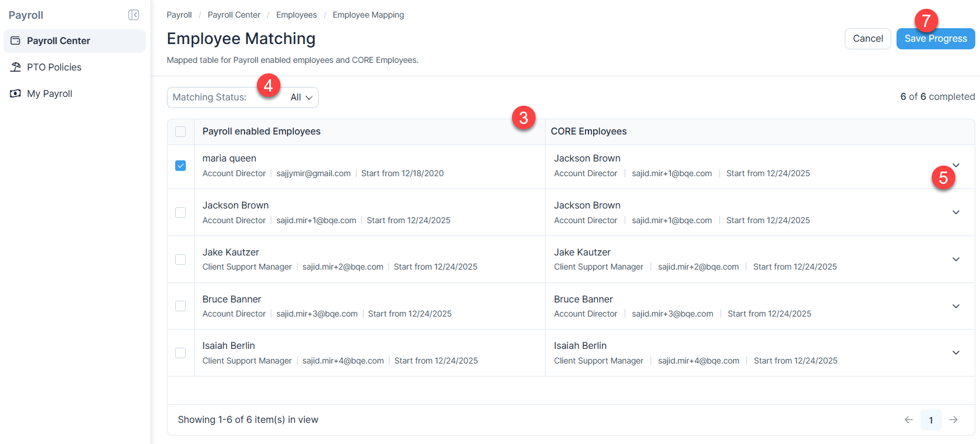
Task: Navigate to Employees breadcrumb link
Action: 296,15
